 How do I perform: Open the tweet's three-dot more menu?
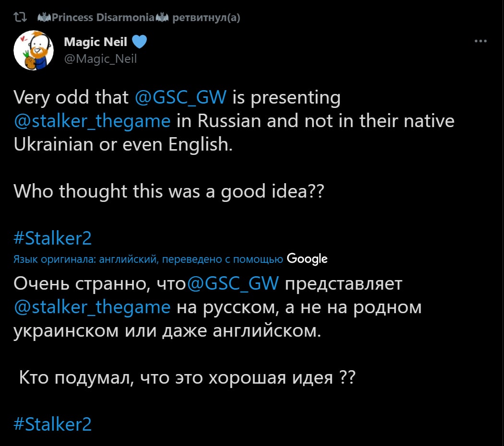(x=480, y=41)
